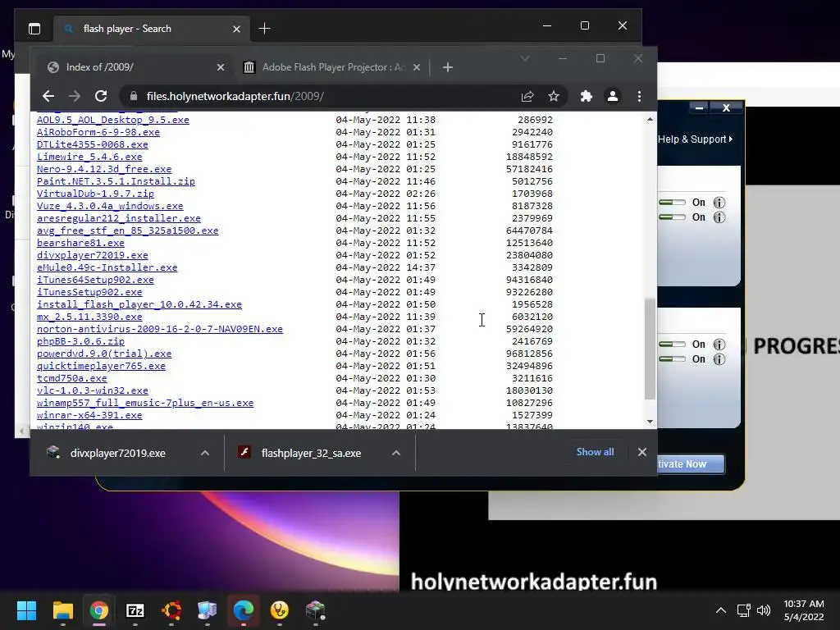Share this page icon in address bar
Viewport: 840px width, 630px height.
coord(527,97)
